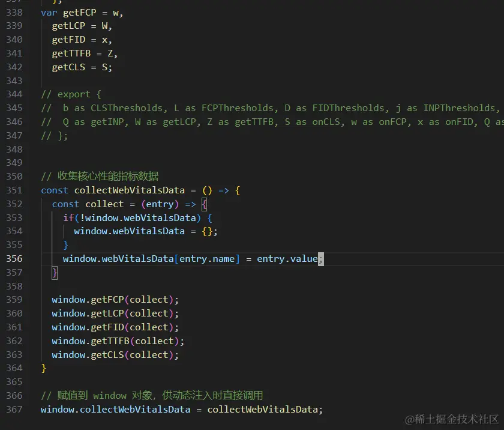Click active line number 356 in the gutter
This screenshot has width=504, height=430.
[x=14, y=259]
